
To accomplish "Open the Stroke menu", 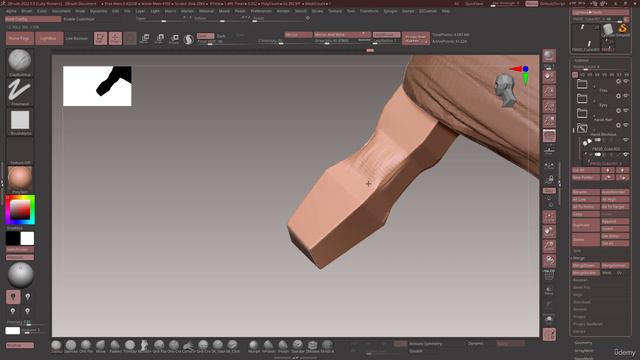I will (317, 11).
